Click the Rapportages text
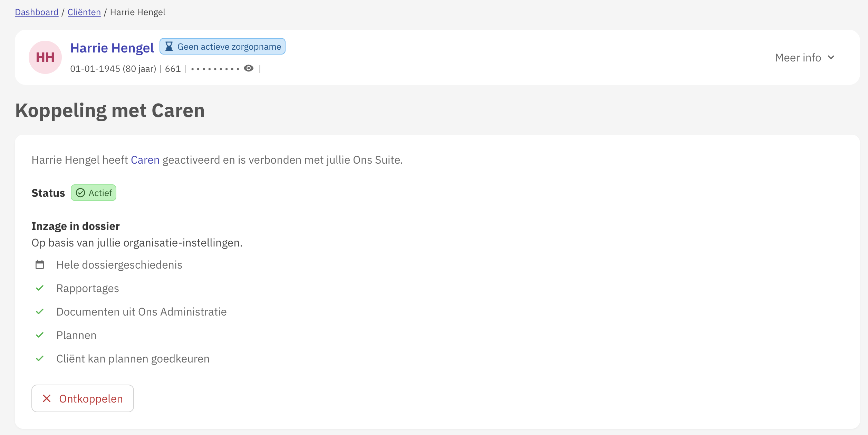The width and height of the screenshot is (868, 435). [88, 288]
